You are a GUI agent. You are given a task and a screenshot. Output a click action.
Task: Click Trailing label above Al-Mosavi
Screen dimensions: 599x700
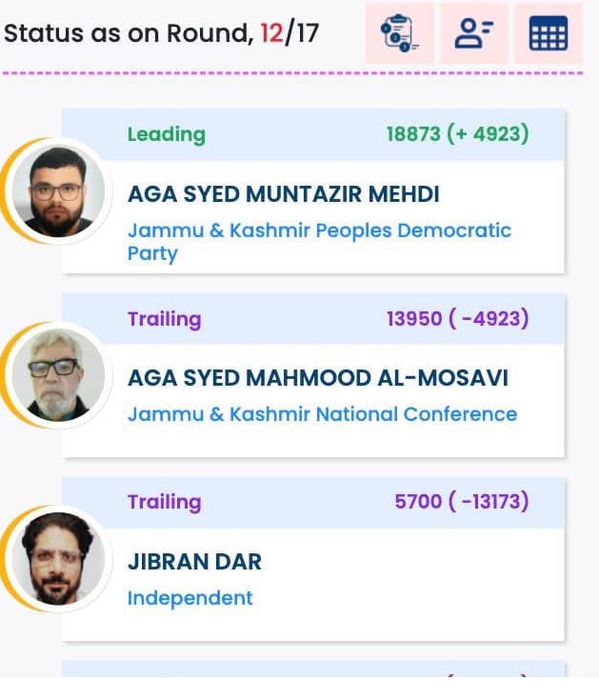[164, 318]
